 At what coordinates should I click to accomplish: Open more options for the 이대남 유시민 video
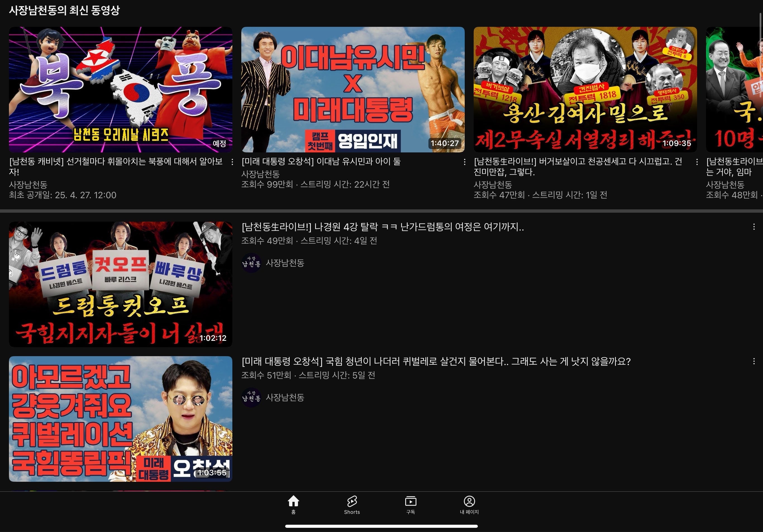click(x=464, y=162)
